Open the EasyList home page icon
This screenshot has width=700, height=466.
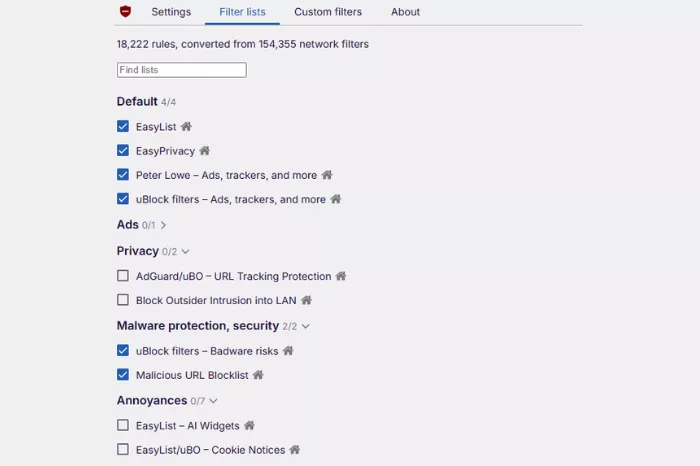186,126
